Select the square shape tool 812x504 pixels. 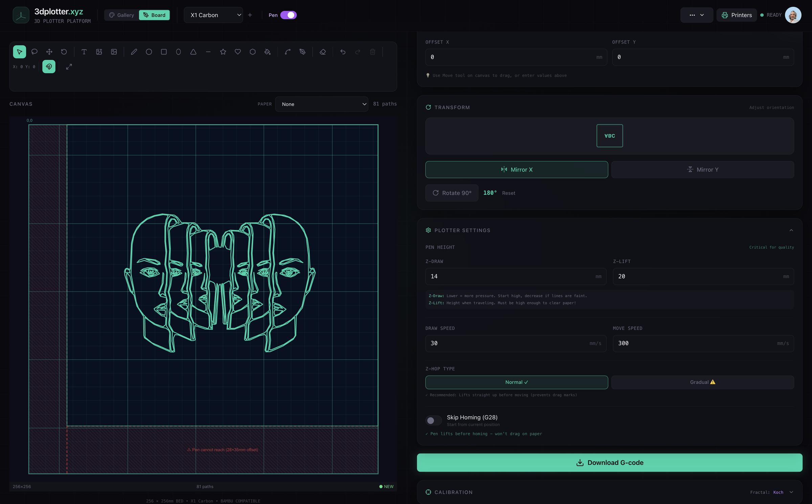[x=164, y=52]
